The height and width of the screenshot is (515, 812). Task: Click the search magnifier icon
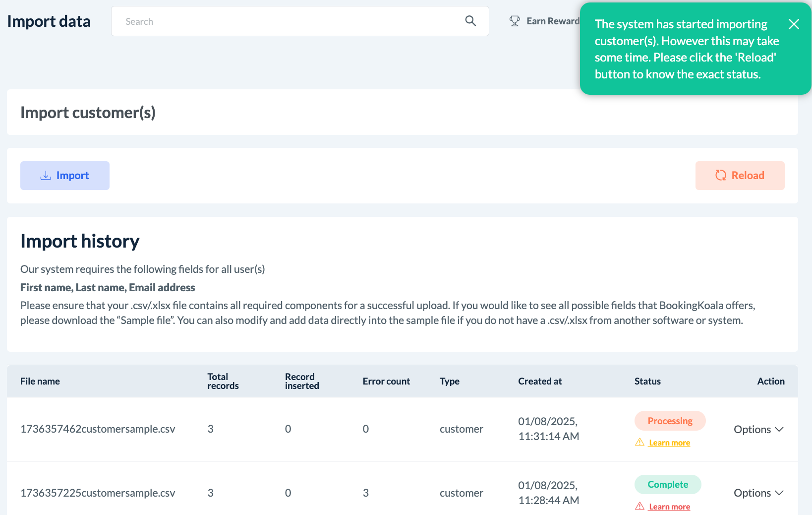tap(470, 21)
